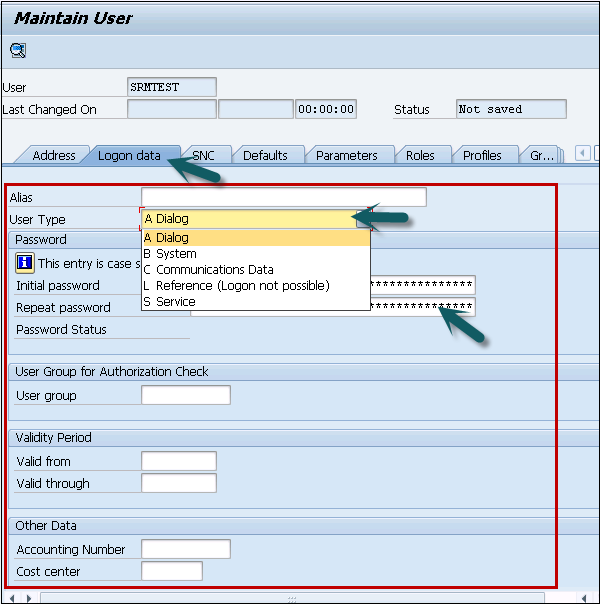Click the Valid through date field
Viewport: 600px width, 604px height.
tap(179, 483)
